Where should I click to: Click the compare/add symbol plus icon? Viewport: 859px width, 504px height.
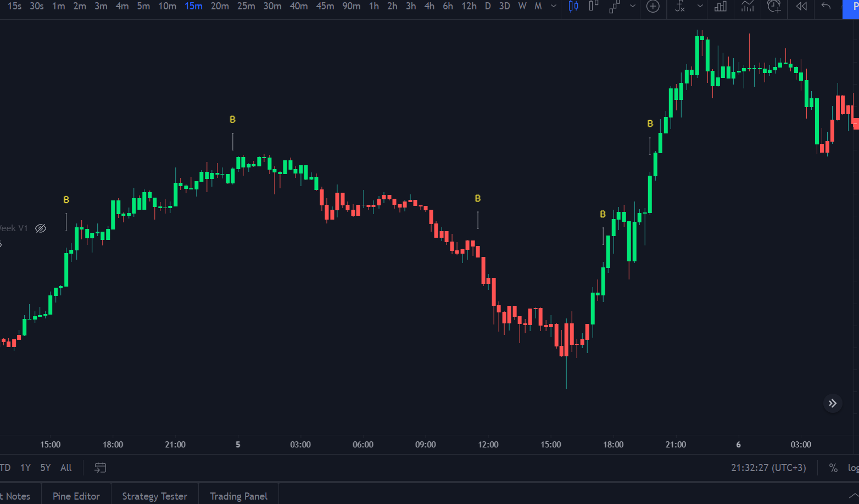[653, 7]
